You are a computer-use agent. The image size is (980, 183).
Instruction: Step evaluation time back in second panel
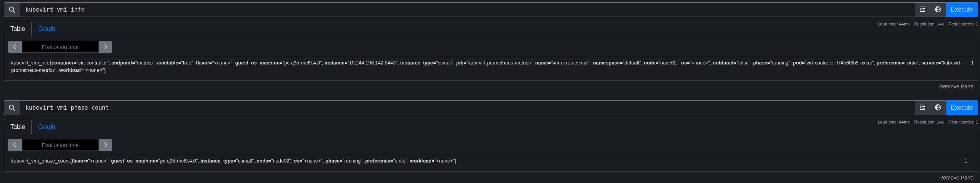[x=15, y=145]
